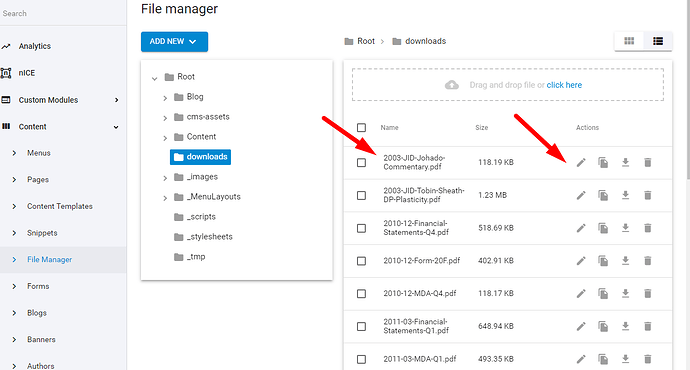This screenshot has height=370, width=690.
Task: Switch to list view layout
Action: [x=658, y=41]
